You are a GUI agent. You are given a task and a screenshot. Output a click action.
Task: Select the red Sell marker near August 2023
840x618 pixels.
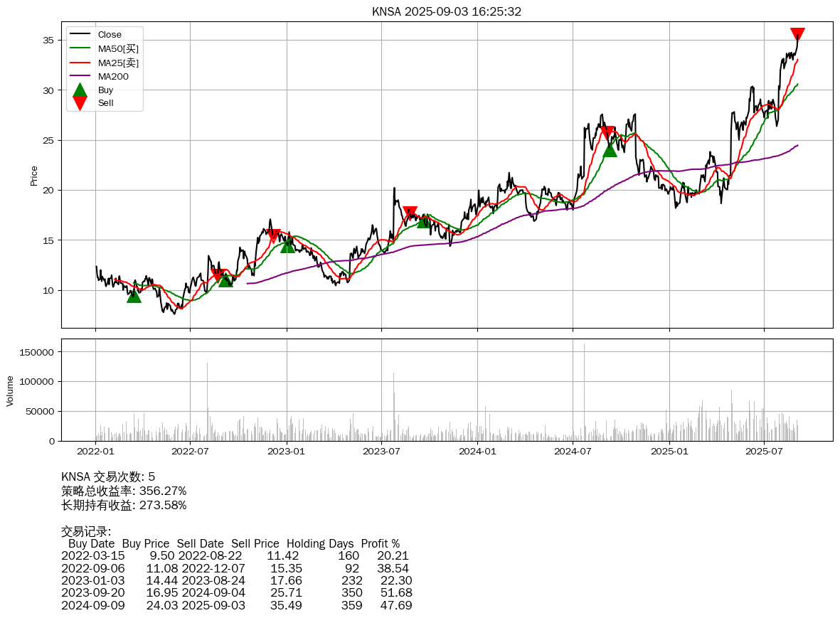coord(410,213)
